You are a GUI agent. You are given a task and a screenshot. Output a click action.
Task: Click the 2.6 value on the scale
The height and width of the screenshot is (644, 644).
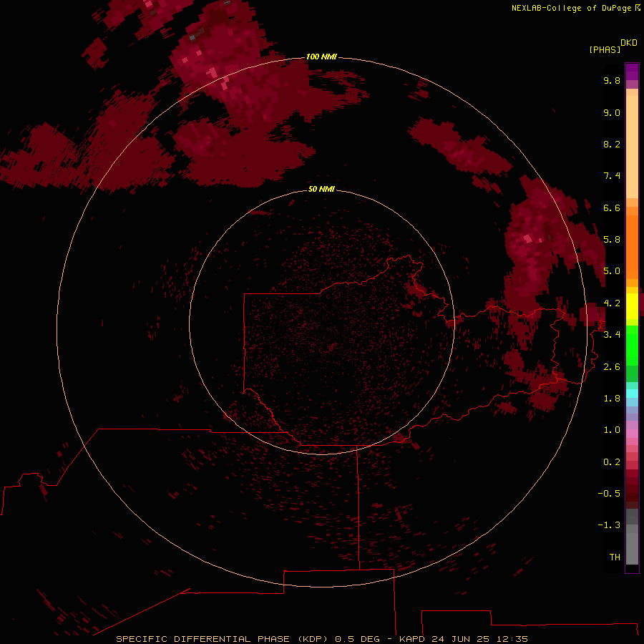click(x=612, y=367)
